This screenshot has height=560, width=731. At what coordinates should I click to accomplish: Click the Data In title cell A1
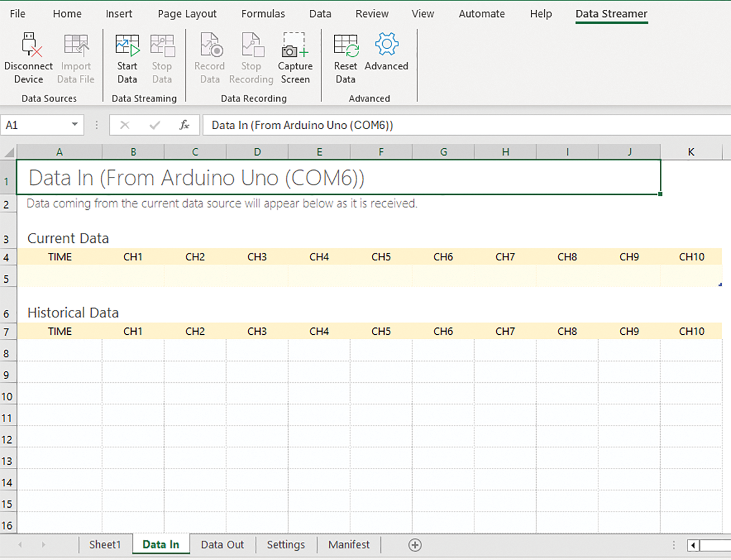click(x=339, y=177)
